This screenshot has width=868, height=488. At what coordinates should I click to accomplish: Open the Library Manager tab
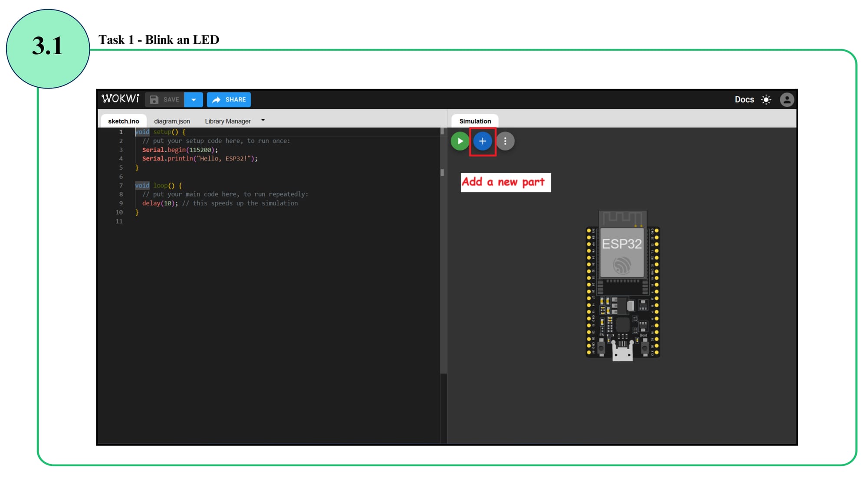coord(227,121)
